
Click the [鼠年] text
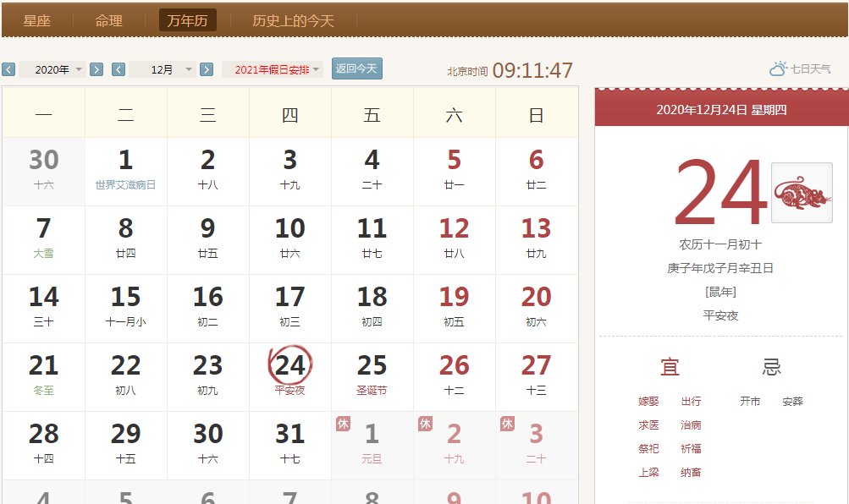click(x=720, y=292)
